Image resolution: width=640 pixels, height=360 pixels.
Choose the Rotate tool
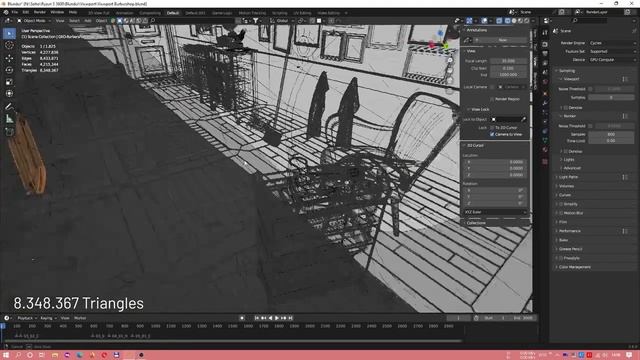pyautogui.click(x=9, y=70)
